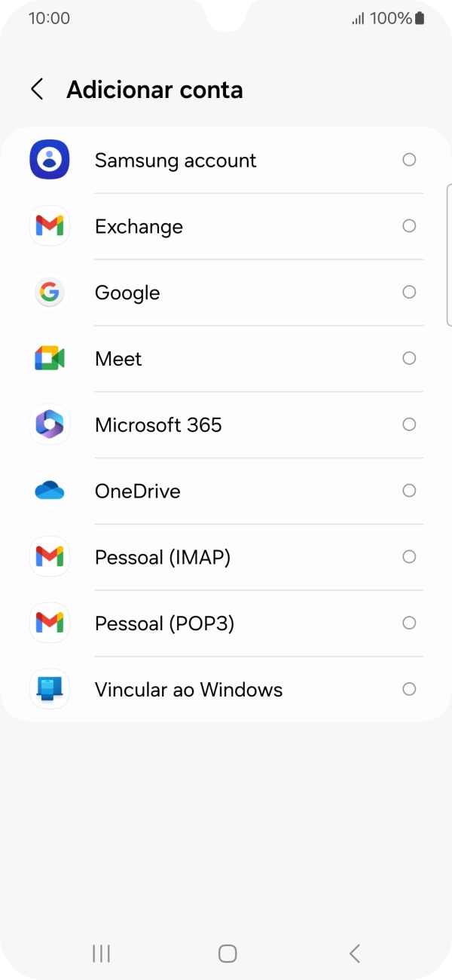The width and height of the screenshot is (452, 980).
Task: Click the Google Meet camera icon
Action: tap(49, 358)
